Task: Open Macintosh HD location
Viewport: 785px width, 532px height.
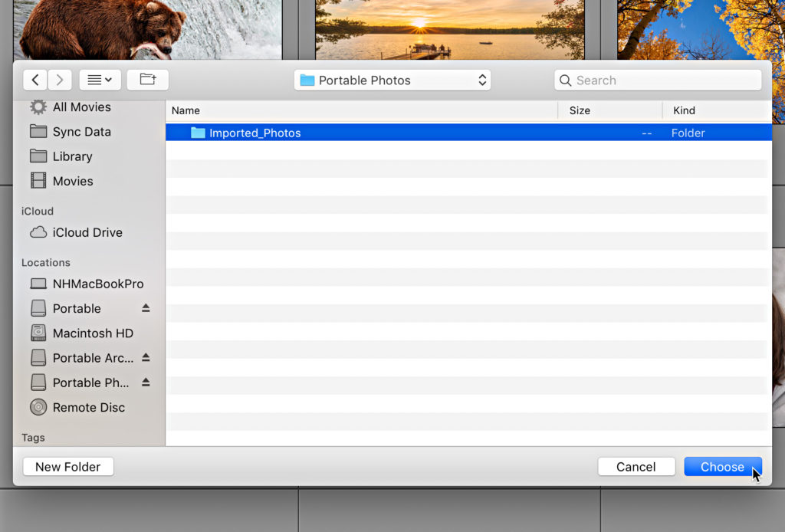Action: pyautogui.click(x=92, y=333)
